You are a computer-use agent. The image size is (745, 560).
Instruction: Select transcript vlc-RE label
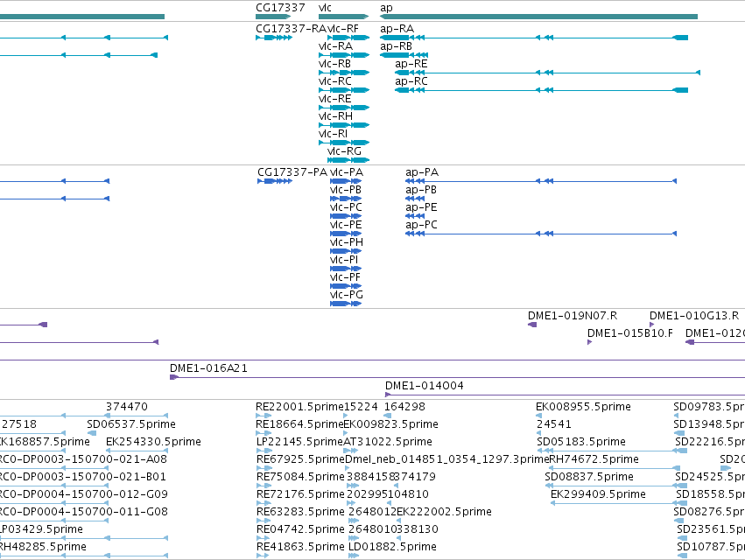pyautogui.click(x=335, y=99)
